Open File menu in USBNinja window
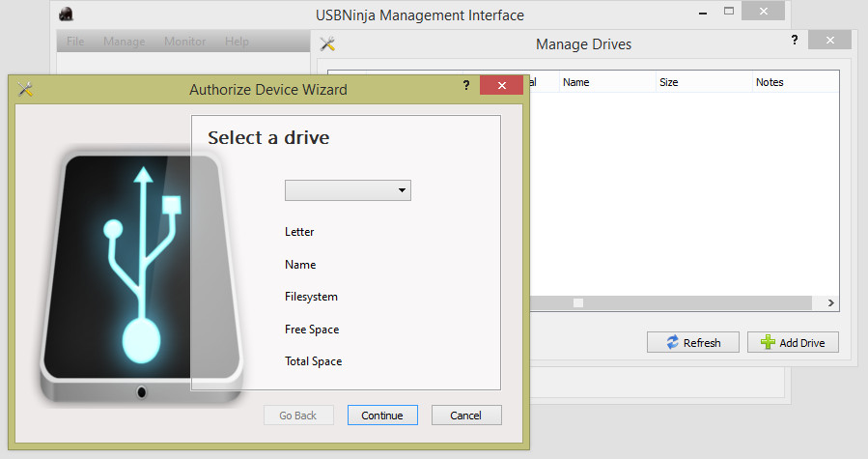This screenshot has width=868, height=459. [x=75, y=41]
